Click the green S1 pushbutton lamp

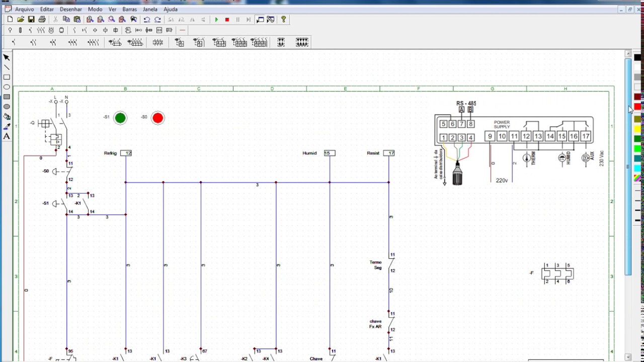coord(120,118)
